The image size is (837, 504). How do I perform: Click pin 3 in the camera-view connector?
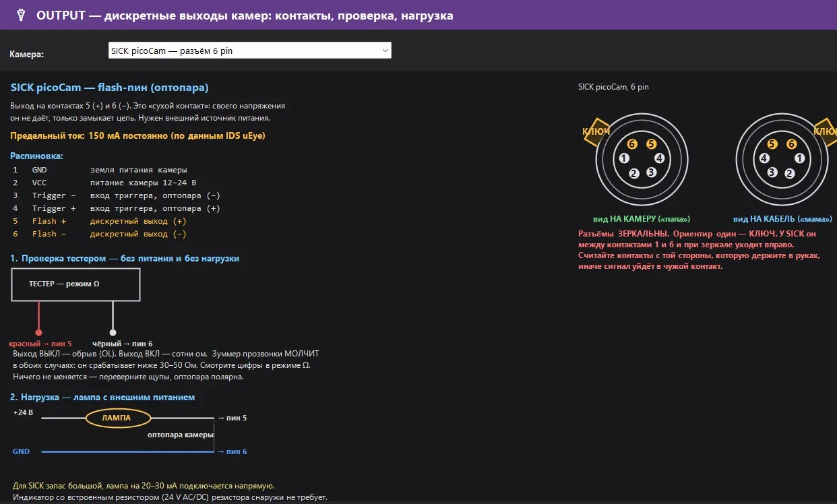[x=651, y=172]
